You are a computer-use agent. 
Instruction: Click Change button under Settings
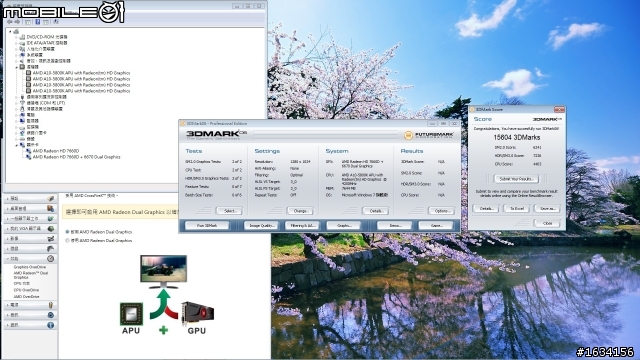300,211
